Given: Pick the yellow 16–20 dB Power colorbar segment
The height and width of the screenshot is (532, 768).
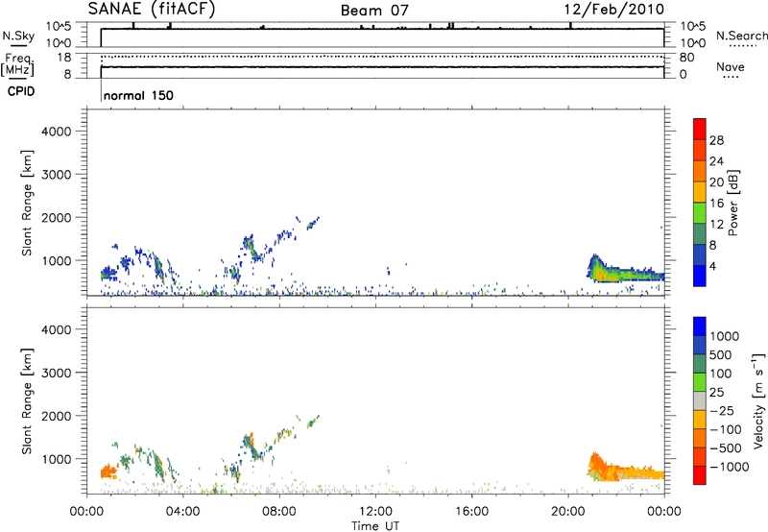Looking at the screenshot, I should 700,191.
